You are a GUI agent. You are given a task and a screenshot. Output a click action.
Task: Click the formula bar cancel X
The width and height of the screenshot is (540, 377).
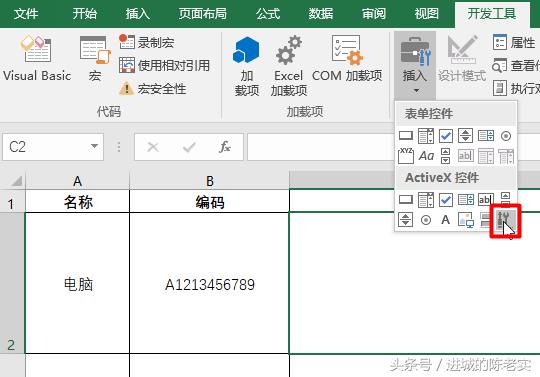pos(153,147)
